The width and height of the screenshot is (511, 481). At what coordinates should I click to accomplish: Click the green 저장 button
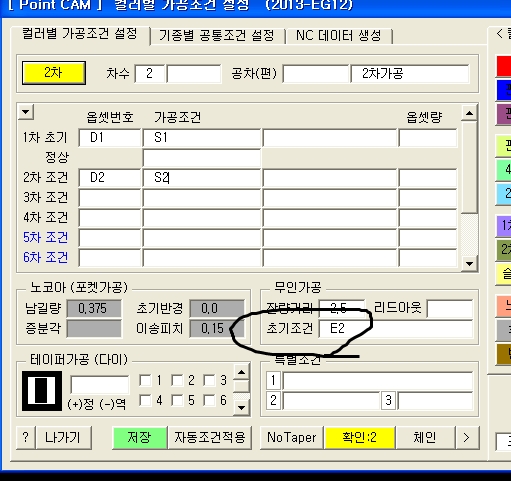140,437
